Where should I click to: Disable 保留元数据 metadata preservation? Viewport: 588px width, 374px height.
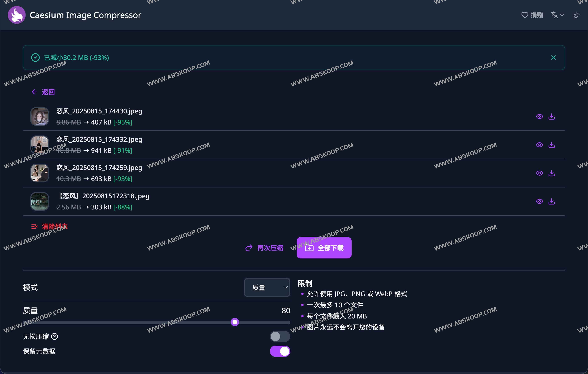click(280, 351)
